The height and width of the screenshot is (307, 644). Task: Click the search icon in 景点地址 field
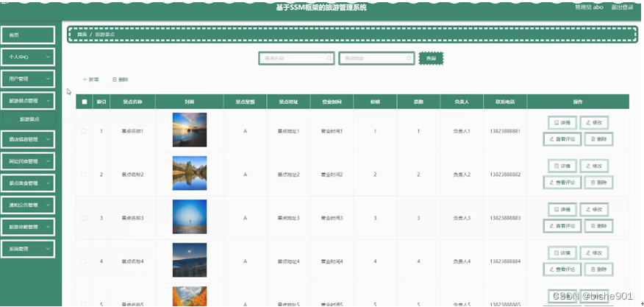tap(409, 58)
